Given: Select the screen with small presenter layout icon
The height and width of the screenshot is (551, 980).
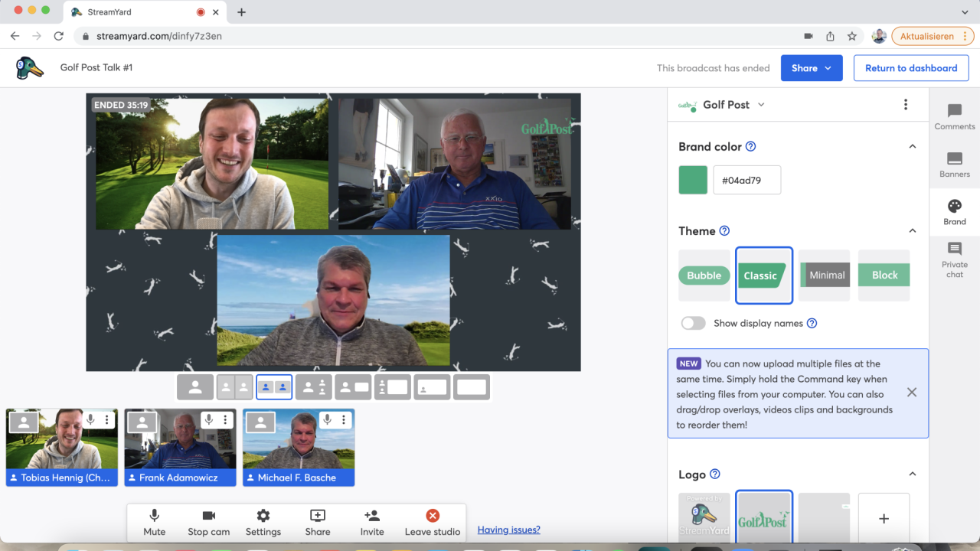Looking at the screenshot, I should 432,387.
